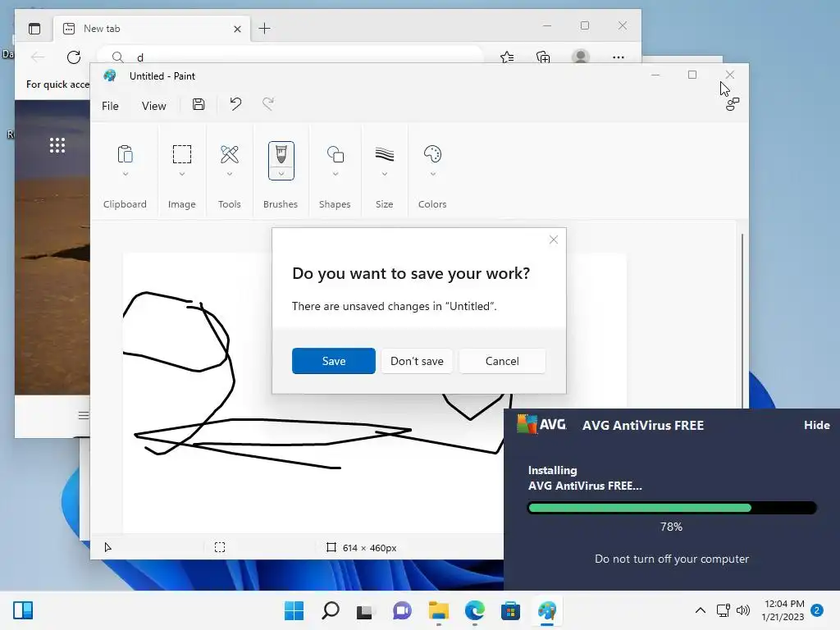Close the New tab tab in Edge
Screen dimensions: 840x630
[x=237, y=29]
